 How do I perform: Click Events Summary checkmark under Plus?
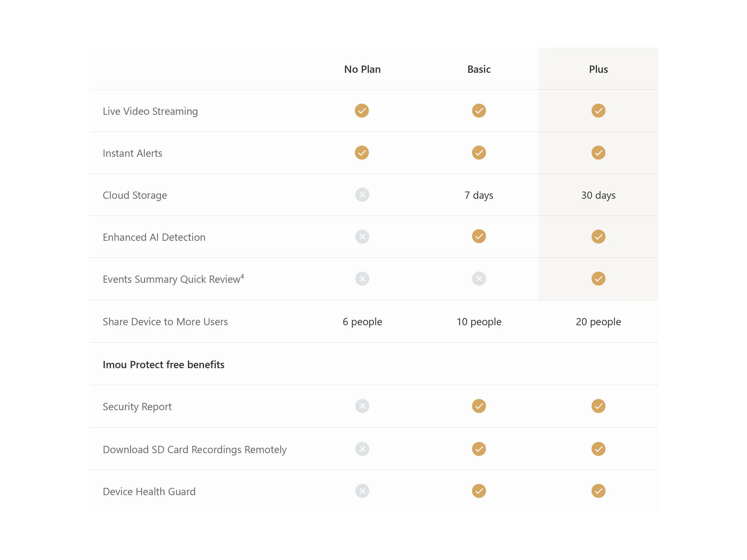(599, 279)
